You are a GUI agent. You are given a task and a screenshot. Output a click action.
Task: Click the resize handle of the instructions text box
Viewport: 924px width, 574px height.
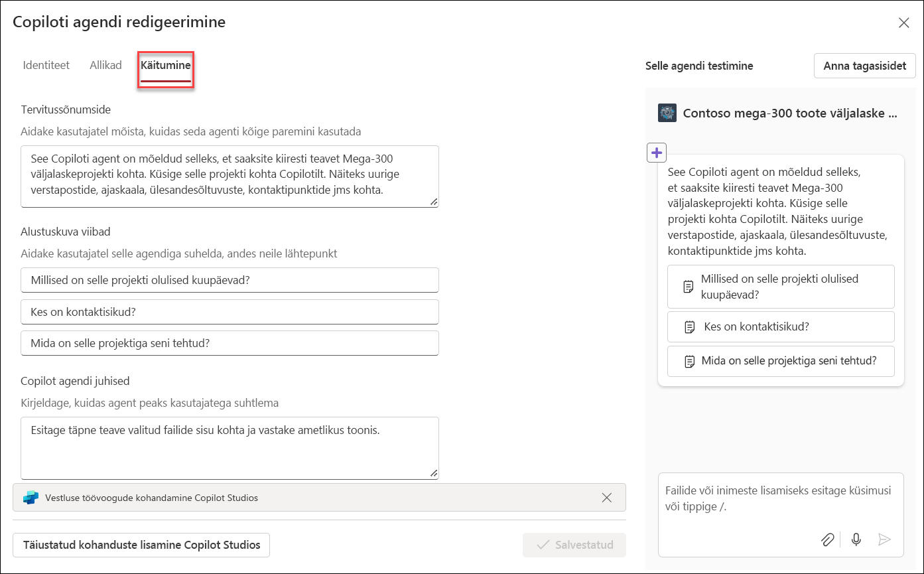(x=434, y=473)
